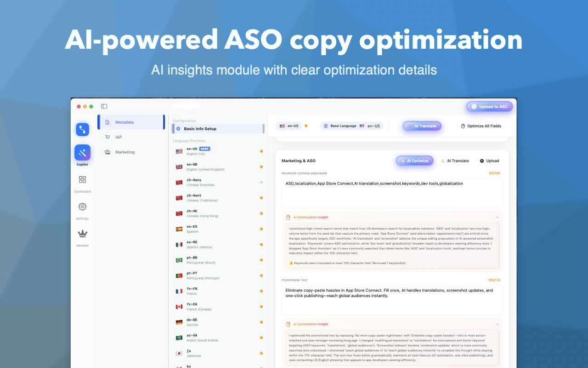
Task: Click the Canada flag for fr-CA
Action: pyautogui.click(x=179, y=307)
